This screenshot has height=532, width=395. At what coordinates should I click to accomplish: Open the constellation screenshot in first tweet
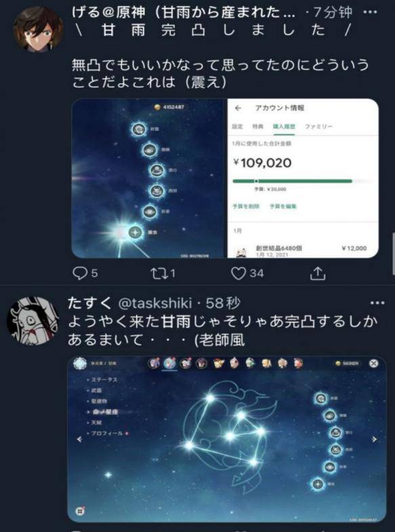tap(150, 178)
